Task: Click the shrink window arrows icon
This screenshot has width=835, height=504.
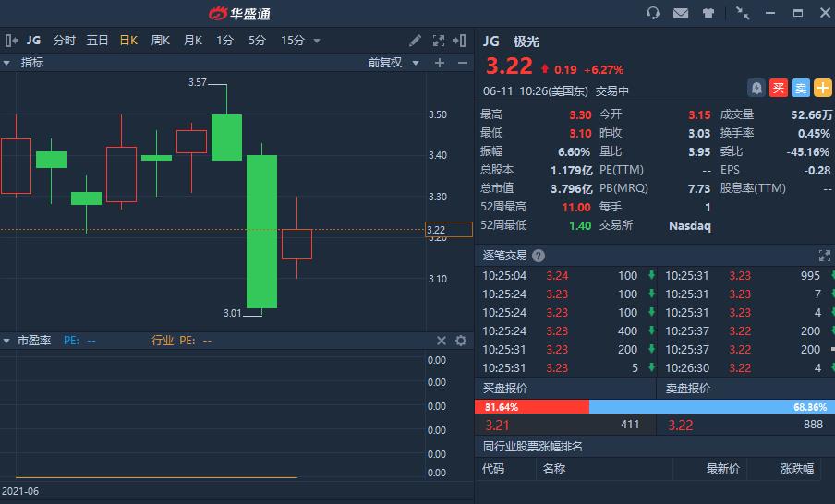Action: (743, 13)
